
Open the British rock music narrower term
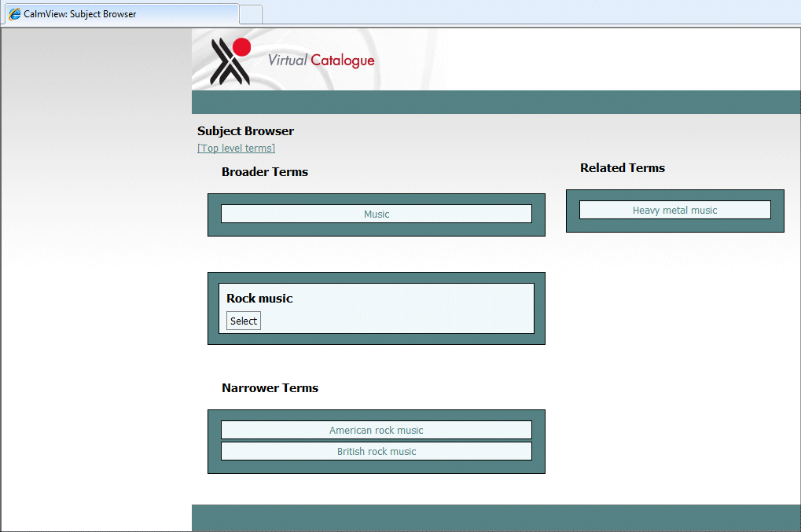(376, 450)
